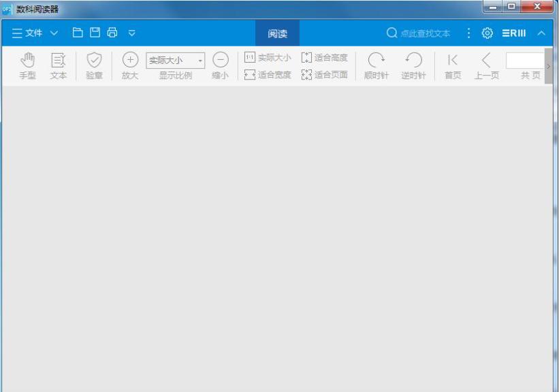Select 适合宽度 fit width view

[x=268, y=74]
